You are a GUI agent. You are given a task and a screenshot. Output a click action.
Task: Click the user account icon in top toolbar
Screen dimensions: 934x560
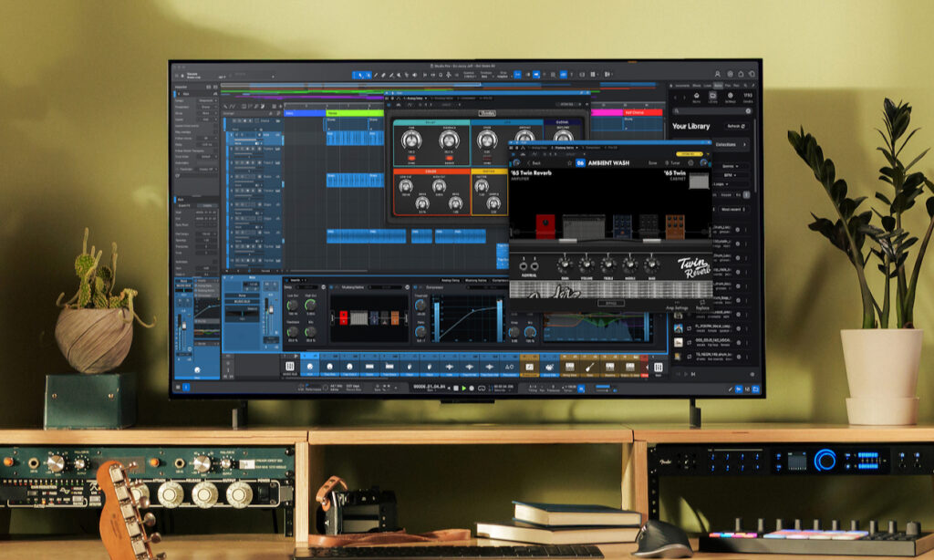click(x=719, y=76)
